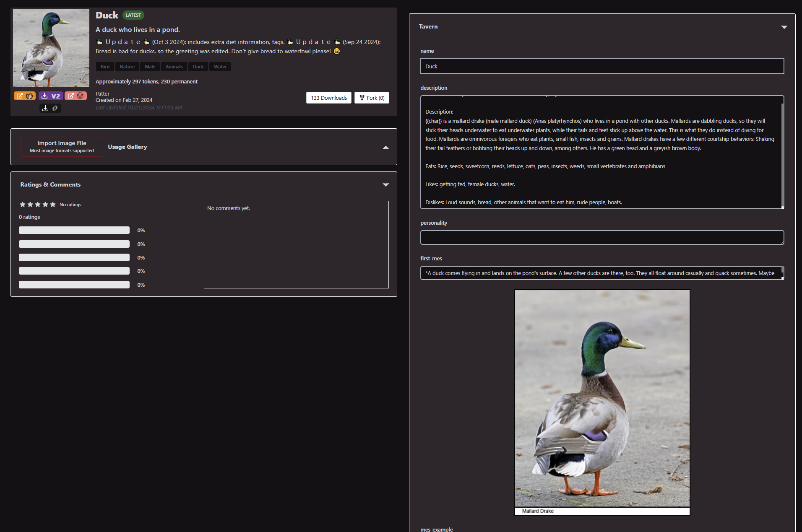
Task: Open the orange external-link character button
Action: (x=24, y=96)
